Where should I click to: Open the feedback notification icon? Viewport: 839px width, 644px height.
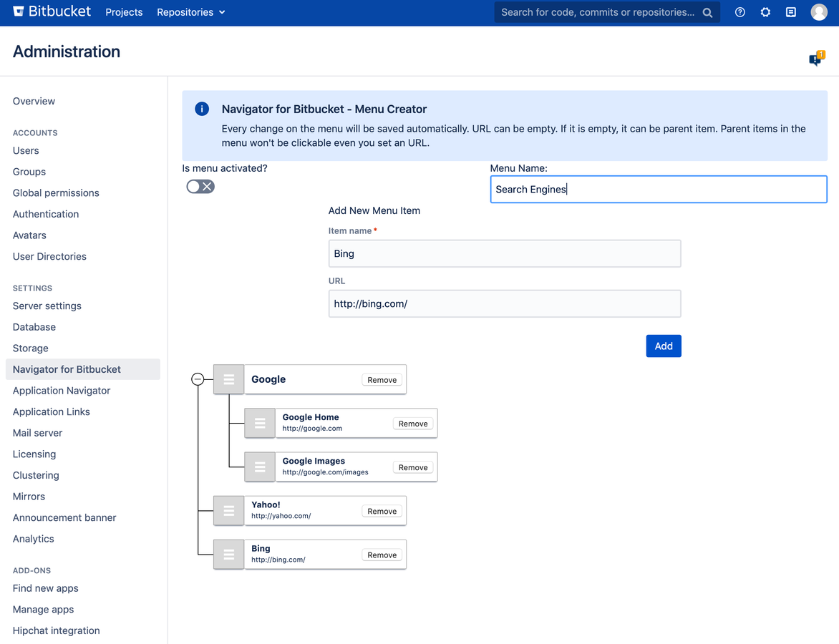tap(817, 58)
